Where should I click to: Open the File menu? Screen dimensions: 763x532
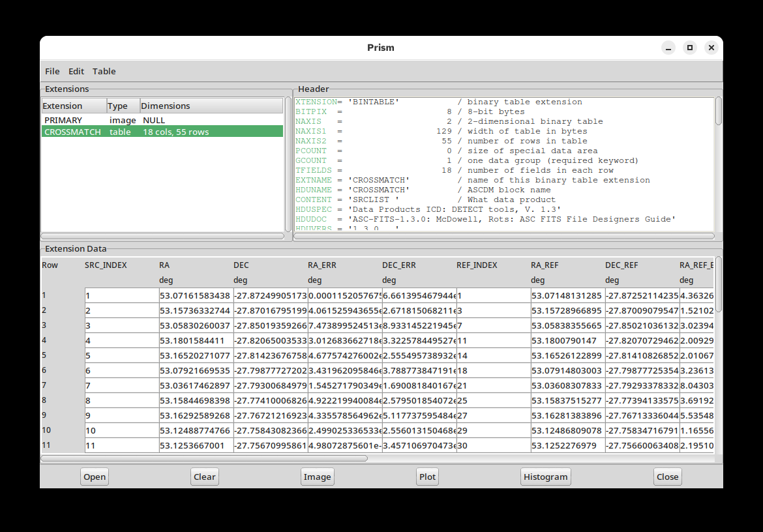coord(52,71)
